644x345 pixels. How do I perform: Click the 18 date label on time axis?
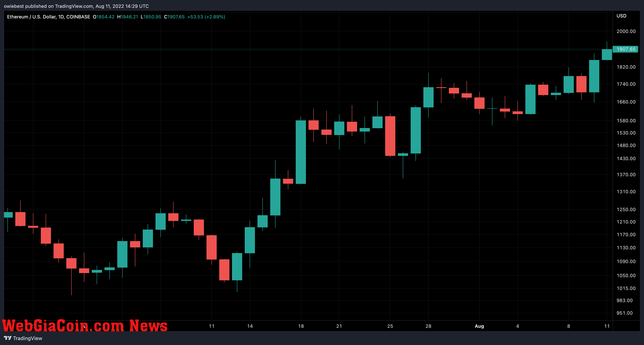(x=301, y=326)
